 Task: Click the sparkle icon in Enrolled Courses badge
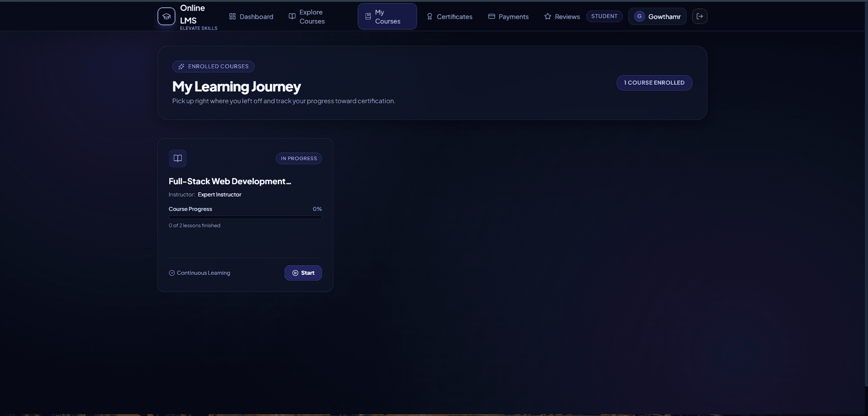click(181, 67)
